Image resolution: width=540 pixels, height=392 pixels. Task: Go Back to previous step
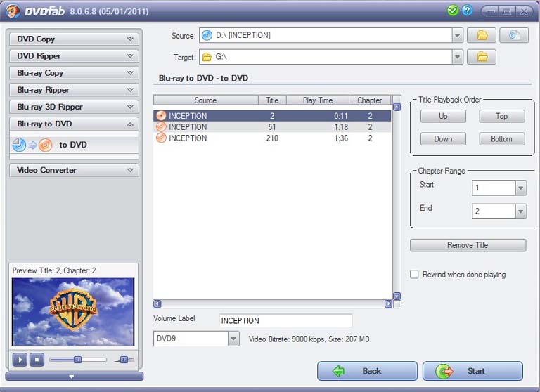pos(367,371)
